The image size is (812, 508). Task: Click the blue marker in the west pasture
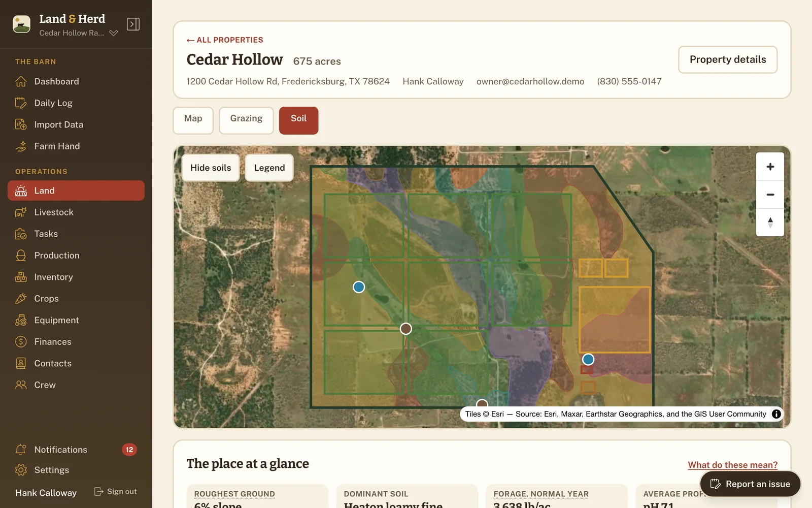(359, 287)
